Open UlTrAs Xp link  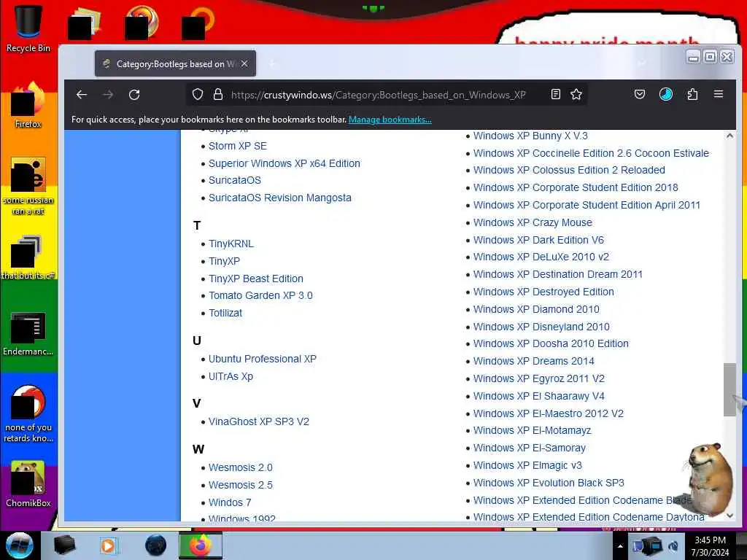[x=231, y=376]
